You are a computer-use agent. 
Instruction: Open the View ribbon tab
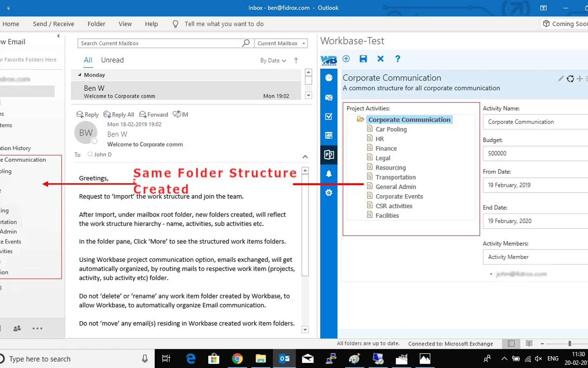(125, 24)
